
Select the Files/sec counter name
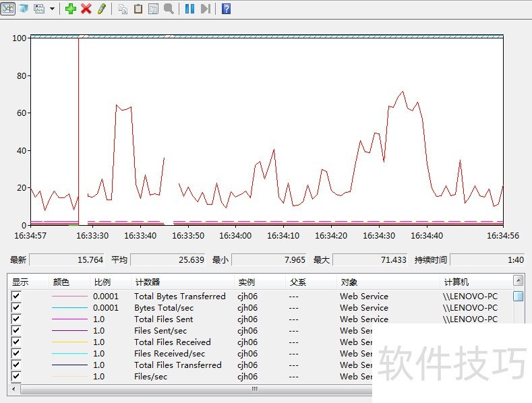(150, 377)
